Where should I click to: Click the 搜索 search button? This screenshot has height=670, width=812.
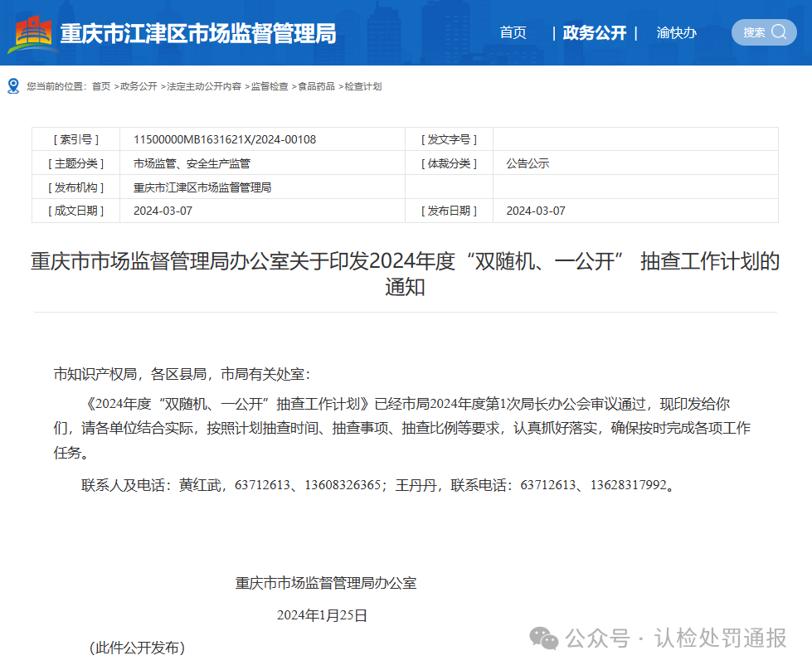pyautogui.click(x=762, y=32)
